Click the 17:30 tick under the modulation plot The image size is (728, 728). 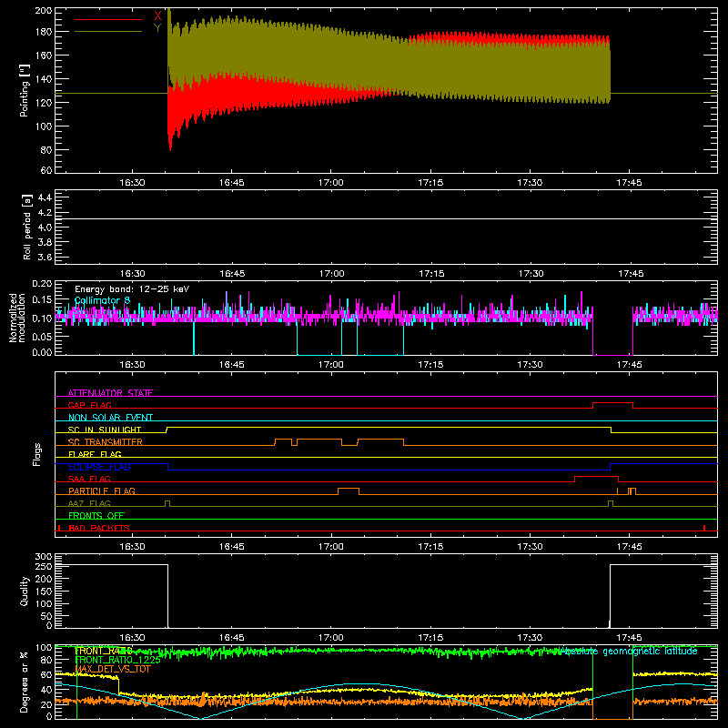[x=530, y=365]
